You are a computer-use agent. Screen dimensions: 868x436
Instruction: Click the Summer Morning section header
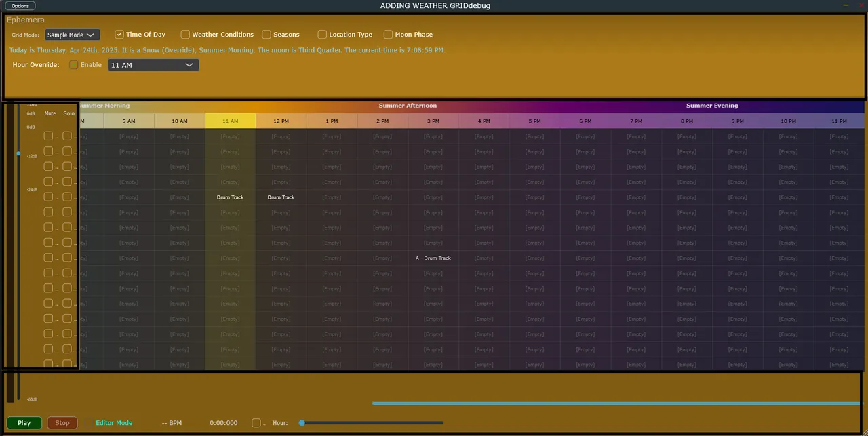pyautogui.click(x=104, y=106)
